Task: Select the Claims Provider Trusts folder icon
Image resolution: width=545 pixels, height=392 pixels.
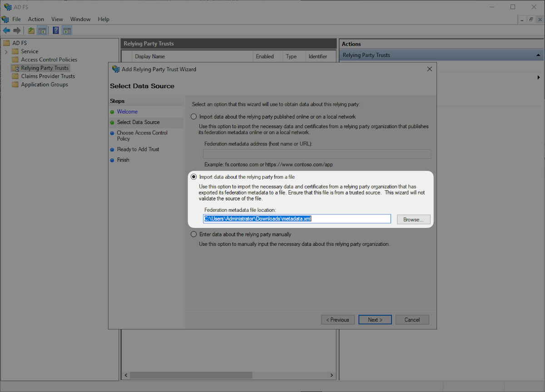Action: coord(15,76)
